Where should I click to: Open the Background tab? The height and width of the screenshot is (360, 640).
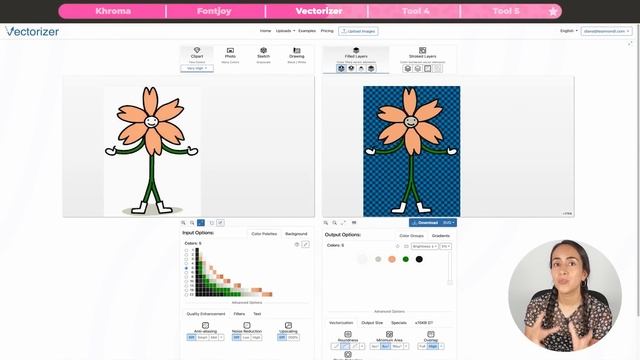(x=296, y=234)
